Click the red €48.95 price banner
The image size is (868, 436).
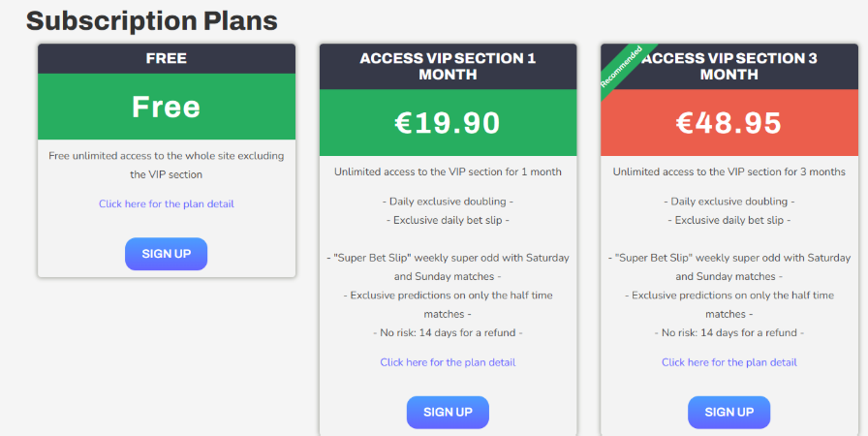click(x=728, y=123)
